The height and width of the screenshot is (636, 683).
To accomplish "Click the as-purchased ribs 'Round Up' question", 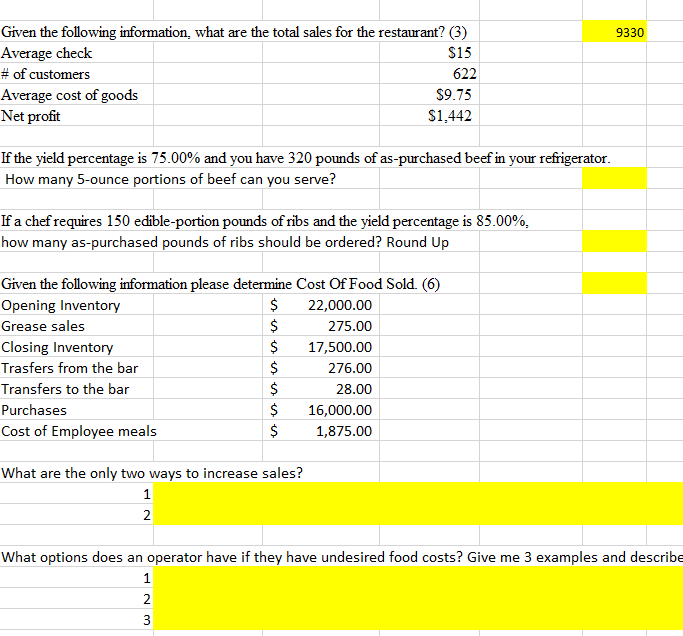I will click(x=225, y=242).
